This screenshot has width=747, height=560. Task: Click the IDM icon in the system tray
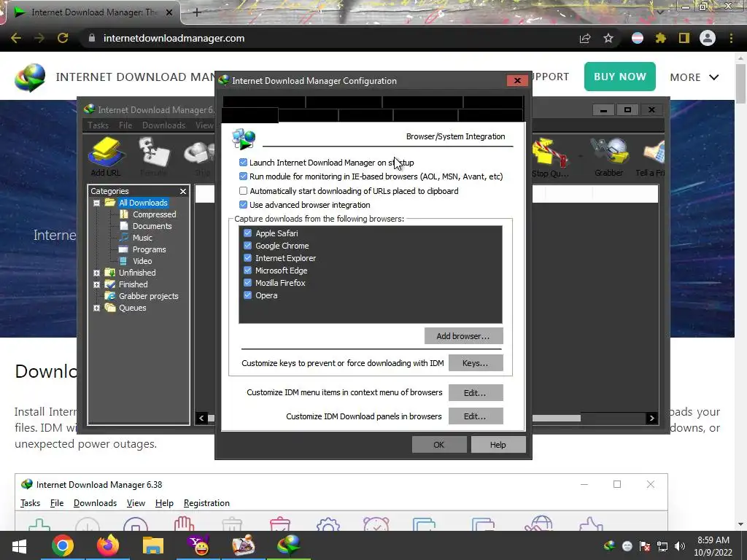coord(609,546)
